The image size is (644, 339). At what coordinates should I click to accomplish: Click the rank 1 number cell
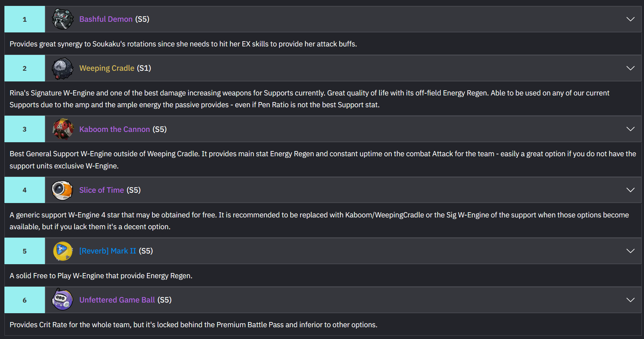(x=25, y=19)
